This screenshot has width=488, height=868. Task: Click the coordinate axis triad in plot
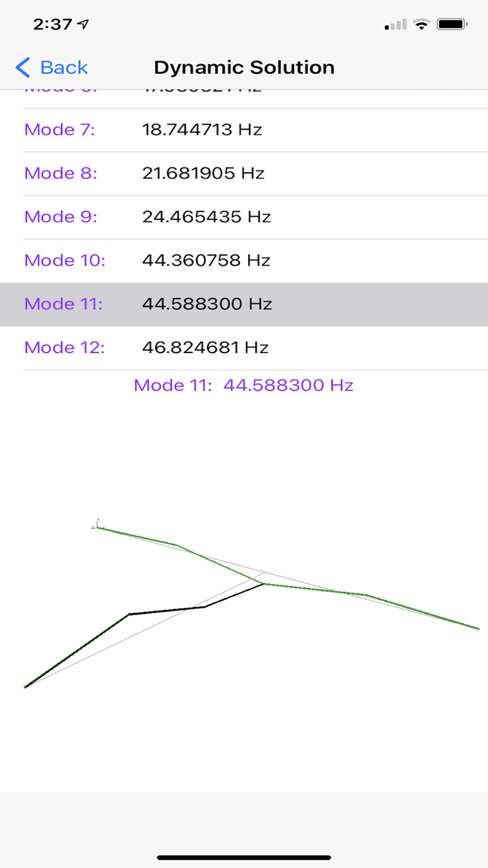(96, 524)
